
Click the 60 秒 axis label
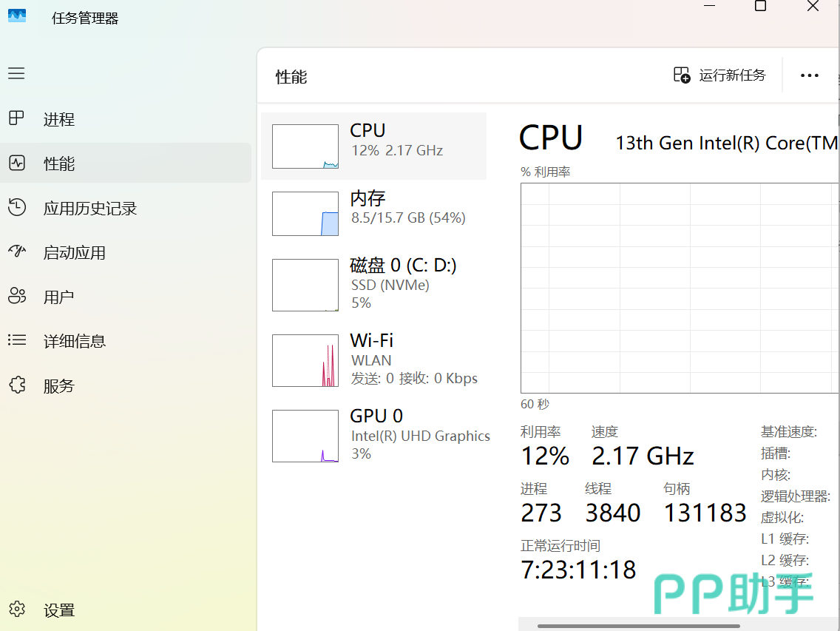pyautogui.click(x=535, y=404)
